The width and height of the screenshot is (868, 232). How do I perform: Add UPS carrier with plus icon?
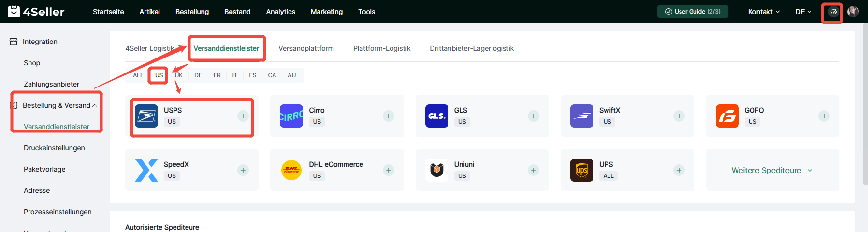click(679, 170)
